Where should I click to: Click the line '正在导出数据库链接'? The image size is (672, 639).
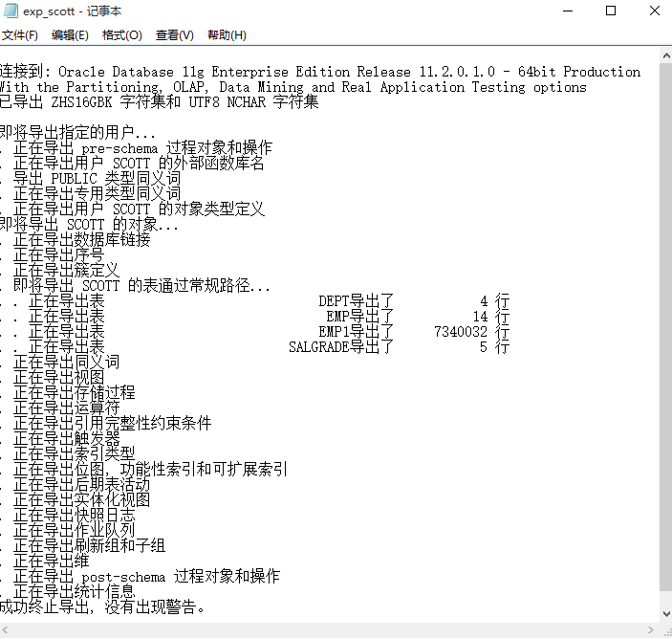pyautogui.click(x=82, y=240)
